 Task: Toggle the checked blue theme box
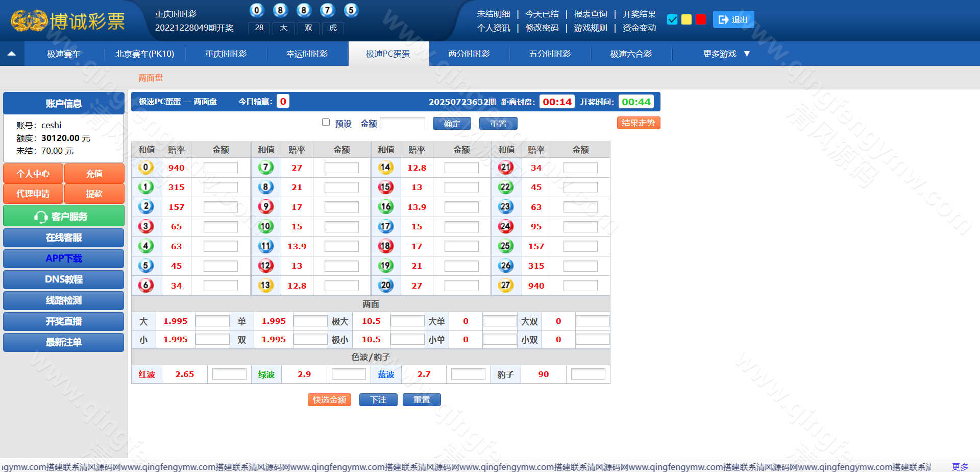pos(672,19)
